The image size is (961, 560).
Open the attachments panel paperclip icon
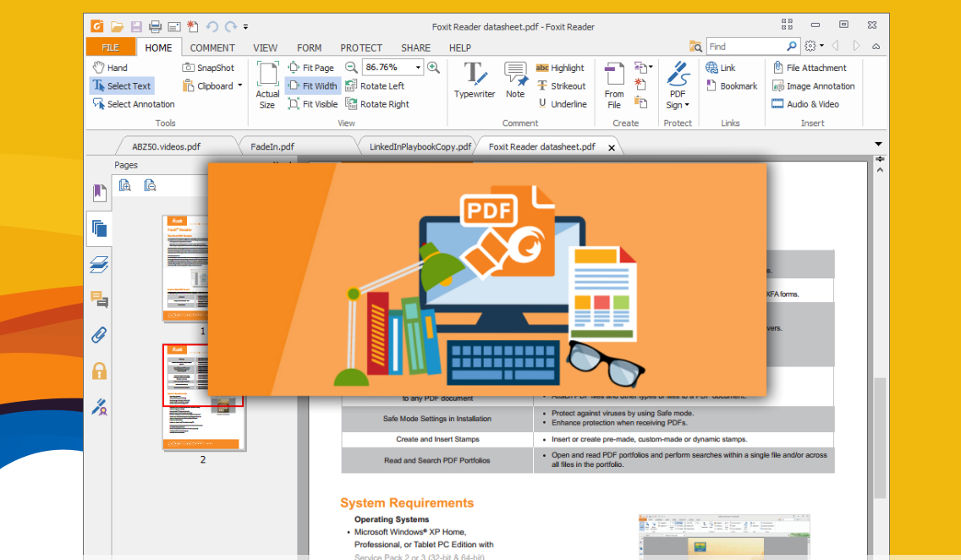(99, 335)
